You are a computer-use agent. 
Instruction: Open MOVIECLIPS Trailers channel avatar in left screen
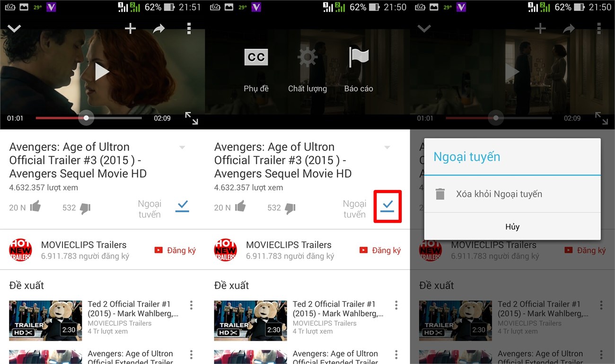20,250
